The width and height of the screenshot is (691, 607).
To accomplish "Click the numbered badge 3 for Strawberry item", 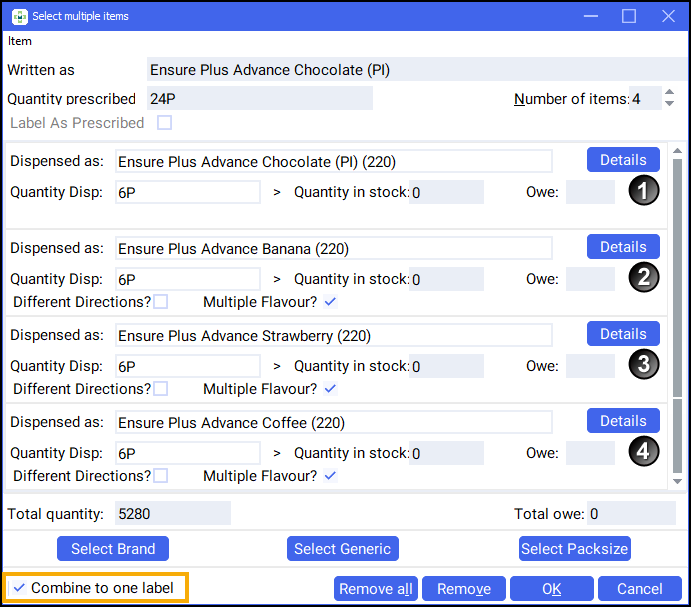I will click(x=644, y=365).
